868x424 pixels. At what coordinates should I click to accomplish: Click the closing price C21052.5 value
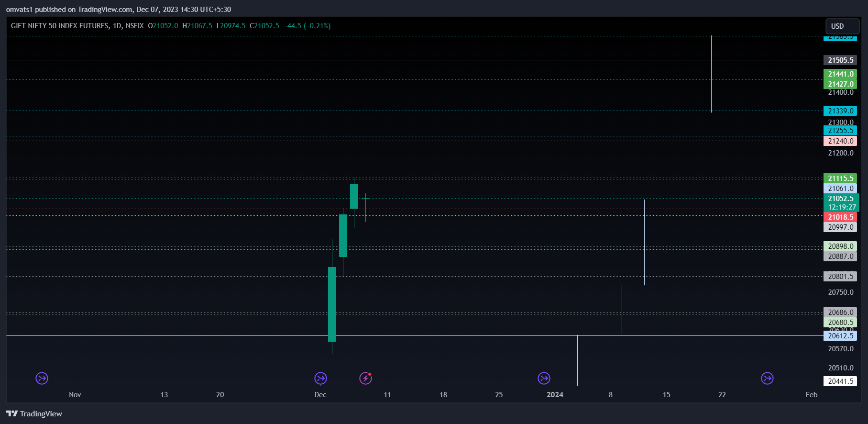click(x=264, y=26)
